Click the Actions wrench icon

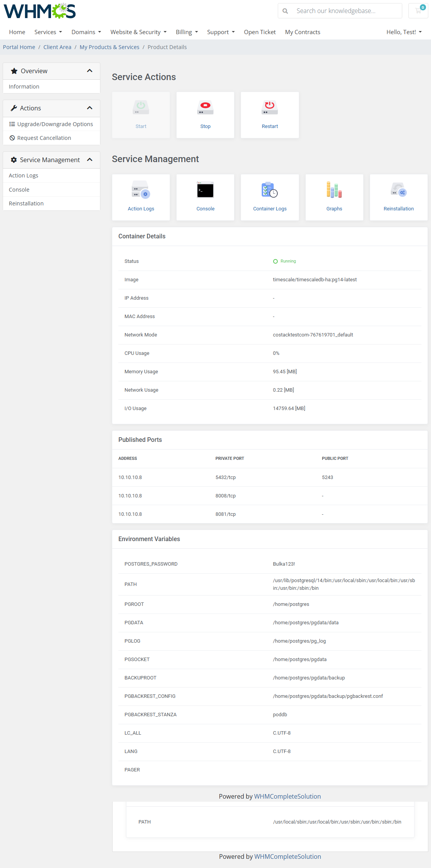tap(14, 108)
